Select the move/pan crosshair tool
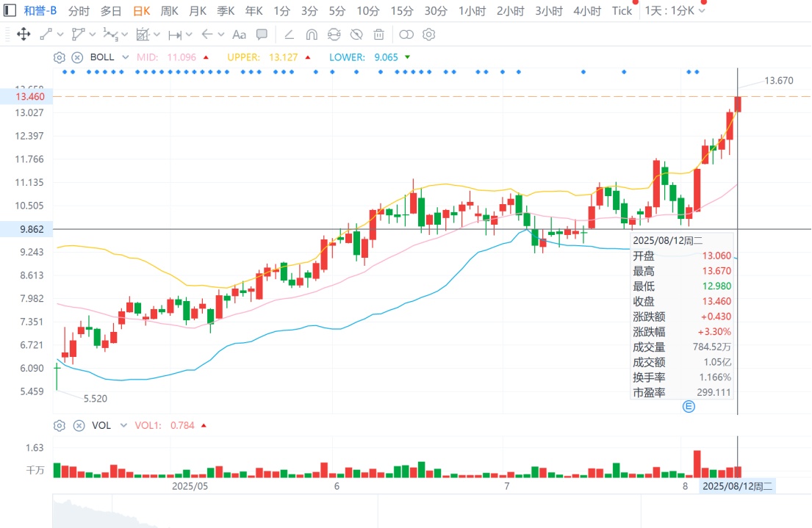This screenshot has width=812, height=528. coord(24,35)
